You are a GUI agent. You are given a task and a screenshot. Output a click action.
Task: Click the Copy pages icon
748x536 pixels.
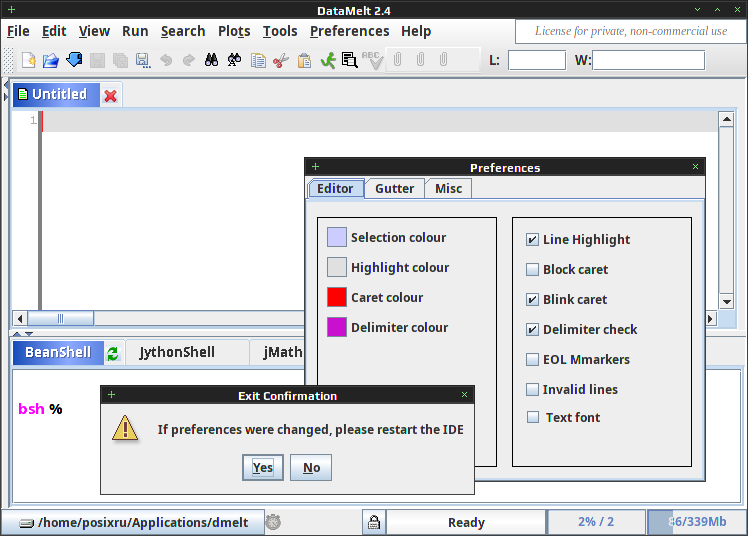pyautogui.click(x=258, y=61)
